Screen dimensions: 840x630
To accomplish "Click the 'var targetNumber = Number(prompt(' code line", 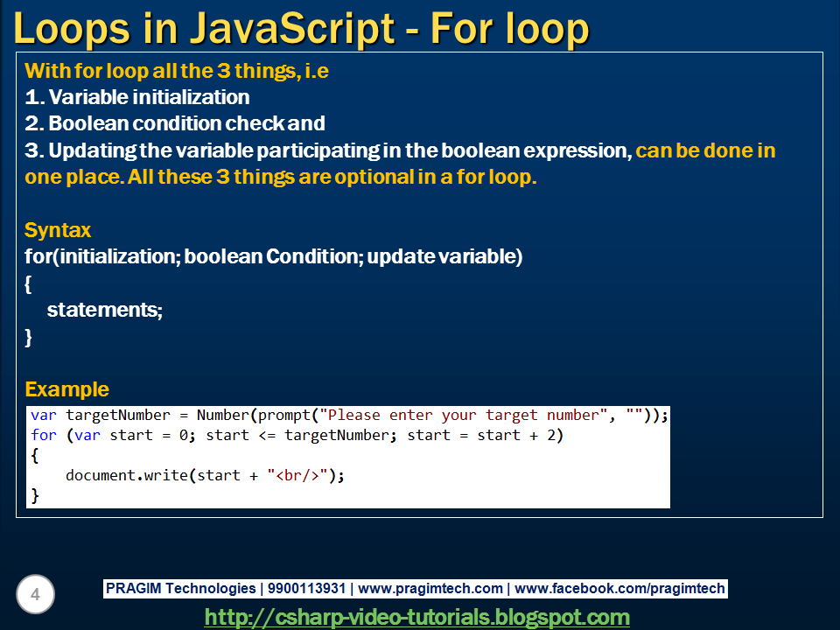I will click(349, 415).
